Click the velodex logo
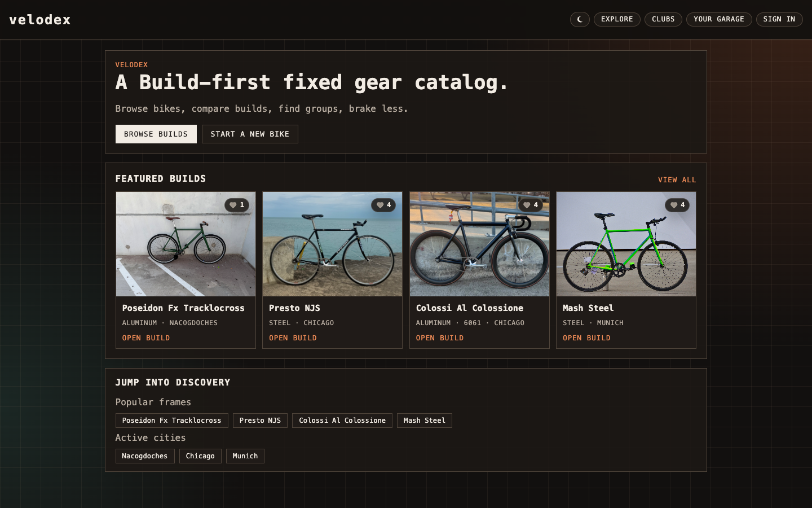The width and height of the screenshot is (812, 508). pyautogui.click(x=40, y=20)
